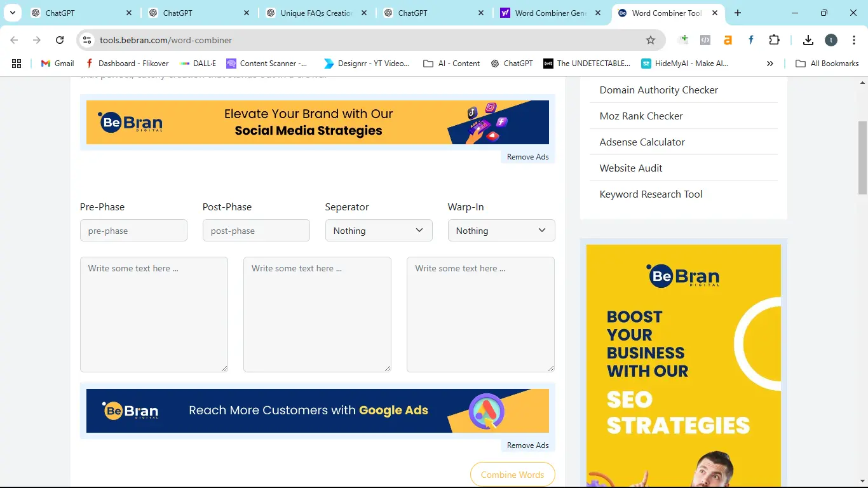The image size is (868, 488).
Task: Open the Warp-In dropdown
Action: [x=501, y=231]
